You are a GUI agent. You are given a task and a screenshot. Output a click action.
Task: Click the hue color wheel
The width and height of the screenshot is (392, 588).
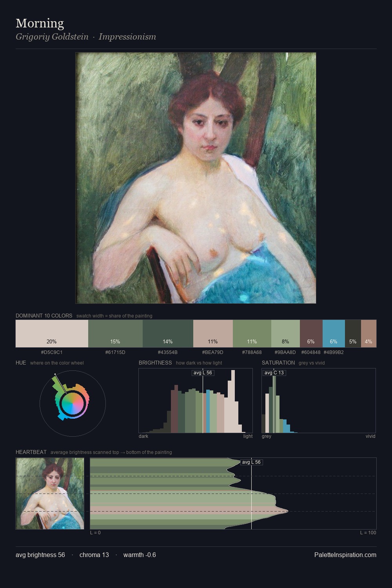[73, 403]
